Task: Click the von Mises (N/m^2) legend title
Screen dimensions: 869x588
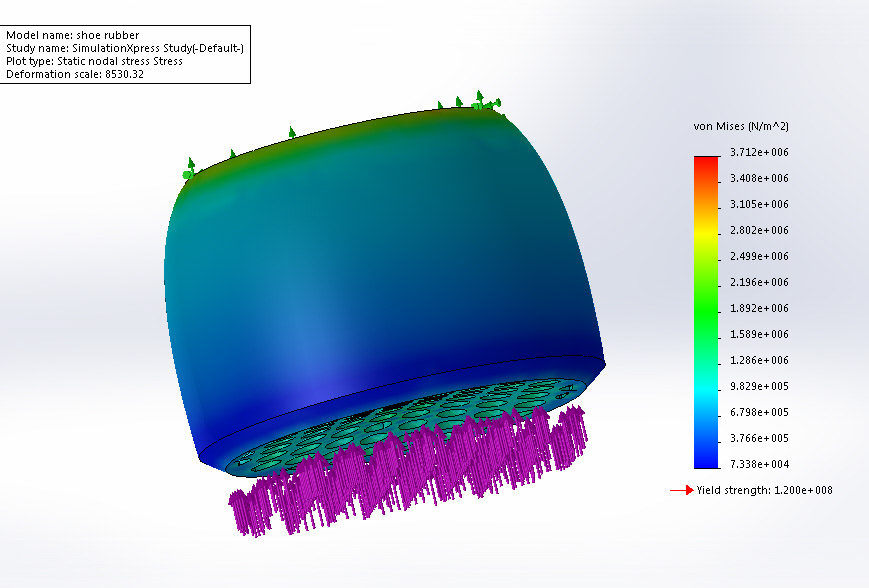Action: click(x=741, y=126)
